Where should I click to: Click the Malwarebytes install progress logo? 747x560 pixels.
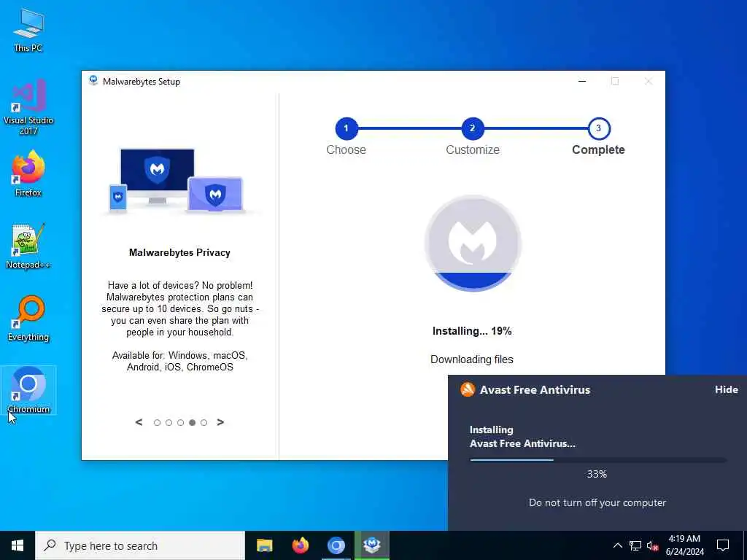pos(473,243)
